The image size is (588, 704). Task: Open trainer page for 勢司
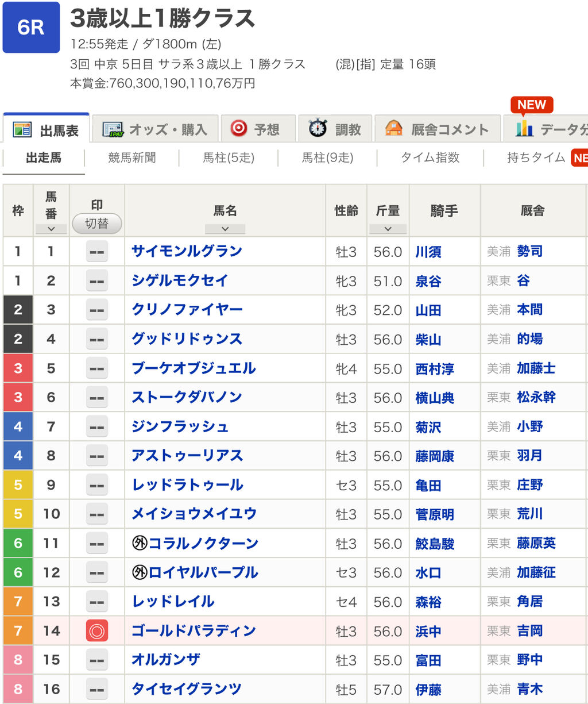tap(529, 251)
